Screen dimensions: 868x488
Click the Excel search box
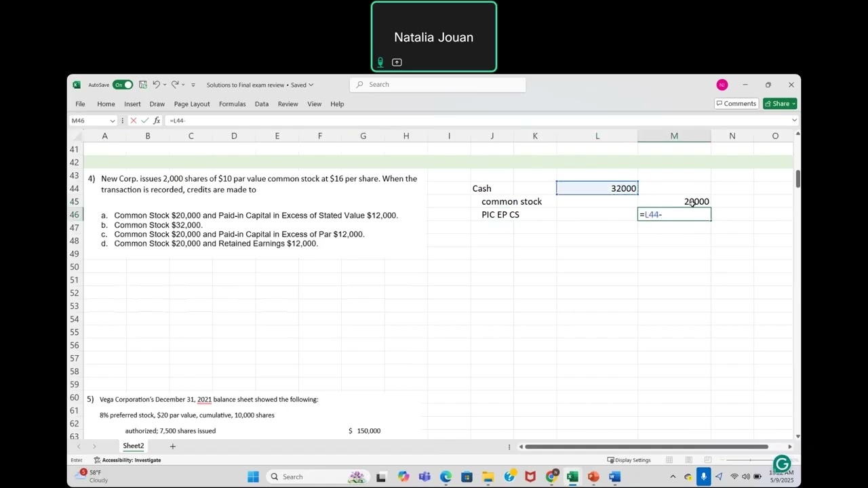pos(438,85)
